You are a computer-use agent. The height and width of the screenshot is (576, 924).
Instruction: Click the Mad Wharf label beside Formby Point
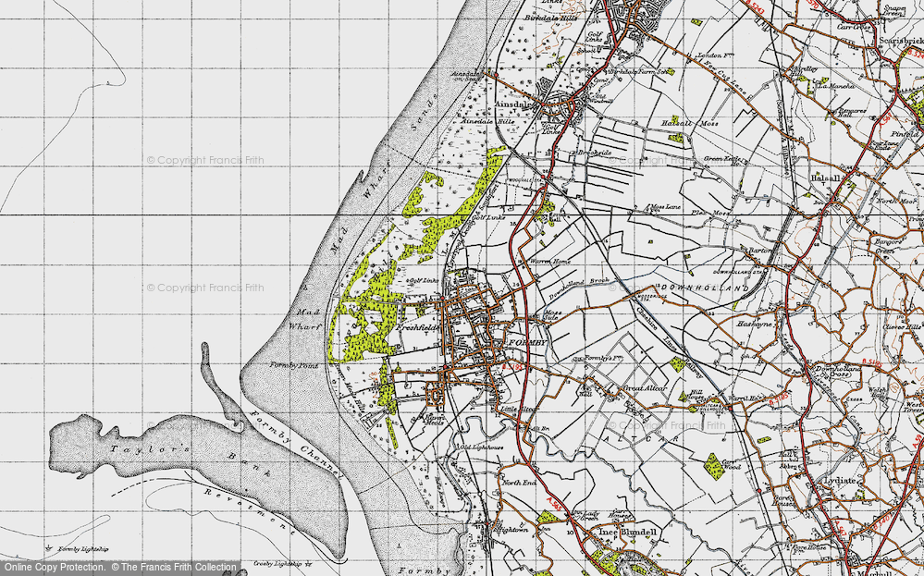tap(304, 319)
